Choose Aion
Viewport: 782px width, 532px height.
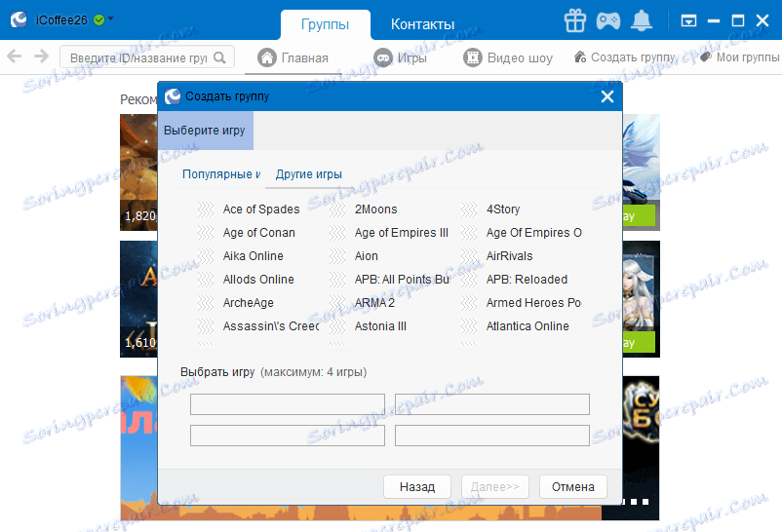pyautogui.click(x=366, y=256)
